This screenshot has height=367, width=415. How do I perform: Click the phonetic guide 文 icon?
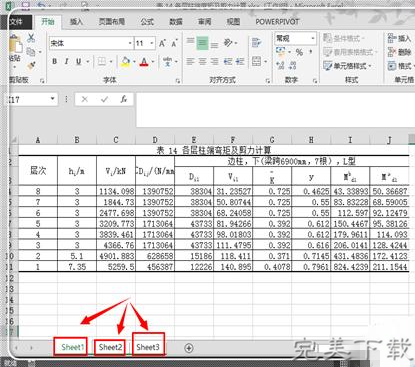168,61
